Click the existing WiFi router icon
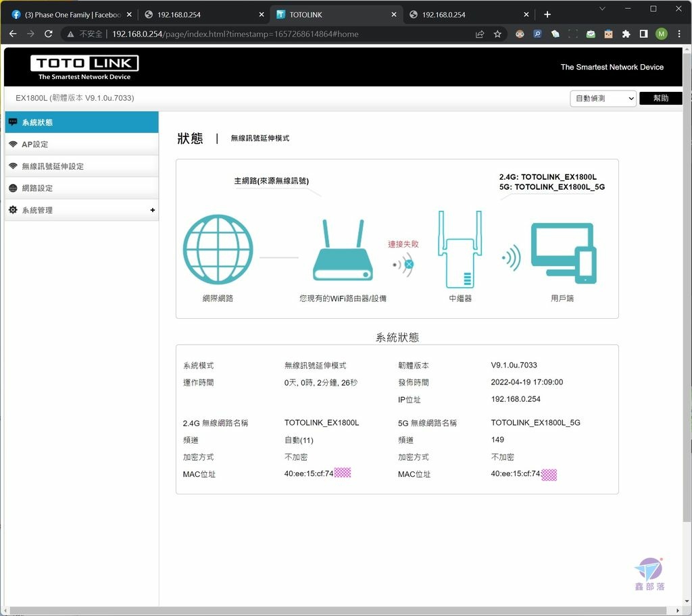 pos(343,250)
